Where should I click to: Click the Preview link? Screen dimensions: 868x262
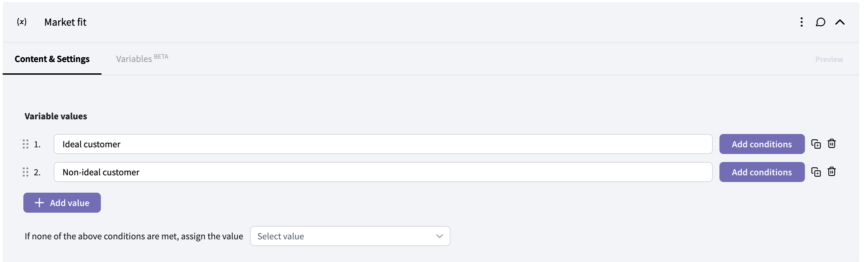coord(829,60)
